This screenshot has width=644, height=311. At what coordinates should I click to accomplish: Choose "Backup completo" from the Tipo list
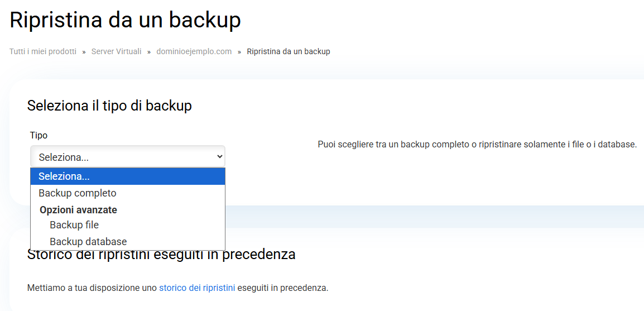pos(78,193)
